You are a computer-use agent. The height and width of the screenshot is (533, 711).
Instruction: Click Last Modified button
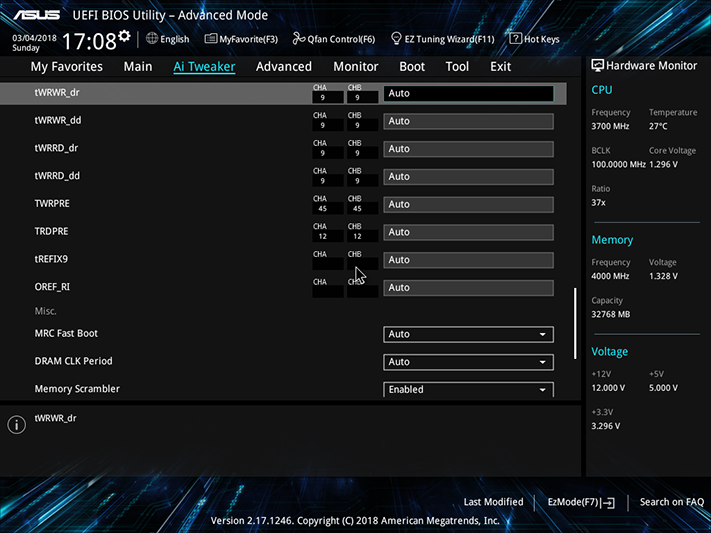(493, 502)
